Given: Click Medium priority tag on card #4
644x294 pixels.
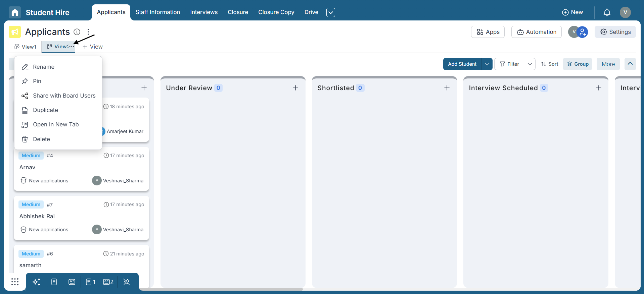Looking at the screenshot, I should 31,156.
